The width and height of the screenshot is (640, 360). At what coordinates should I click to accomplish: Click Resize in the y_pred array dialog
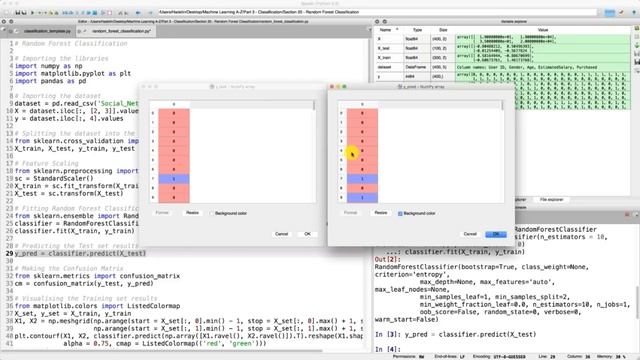pos(381,213)
